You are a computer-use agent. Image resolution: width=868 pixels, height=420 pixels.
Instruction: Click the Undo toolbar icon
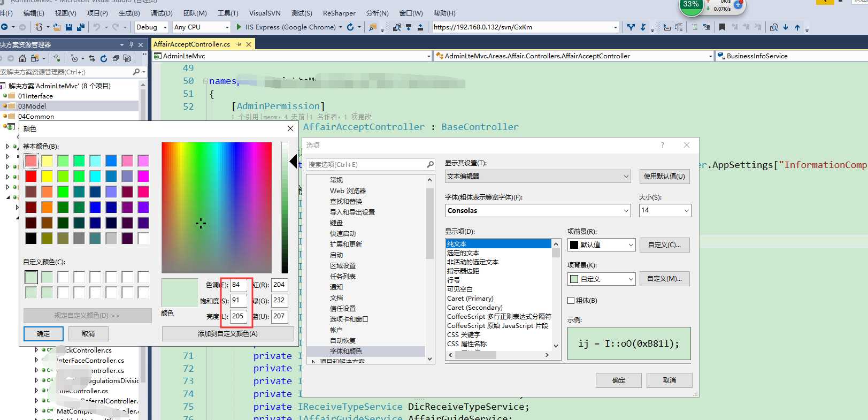97,27
